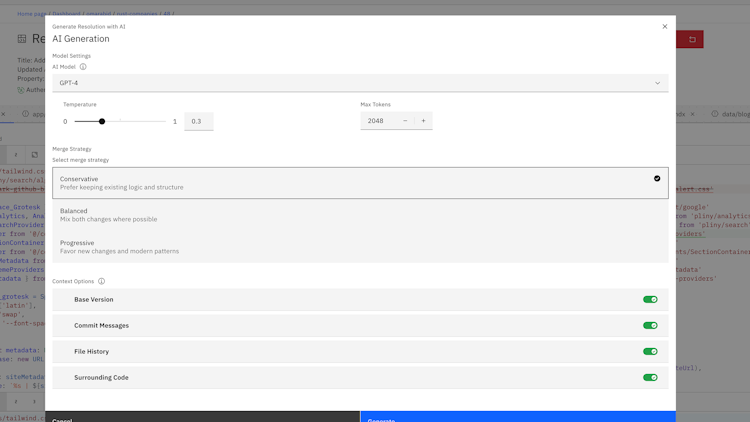Click the Temperature slider handle
Viewport: 750px width, 422px height.
pos(102,122)
